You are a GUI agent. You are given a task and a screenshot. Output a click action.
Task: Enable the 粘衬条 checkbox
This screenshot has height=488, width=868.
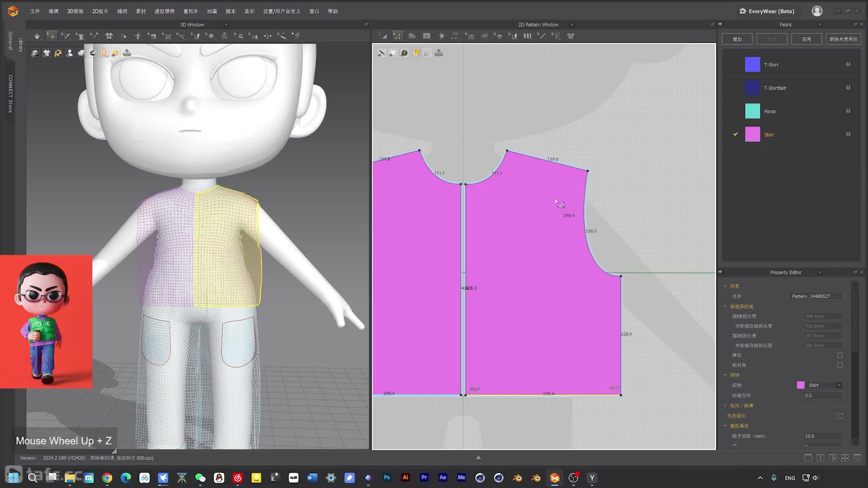pos(840,365)
